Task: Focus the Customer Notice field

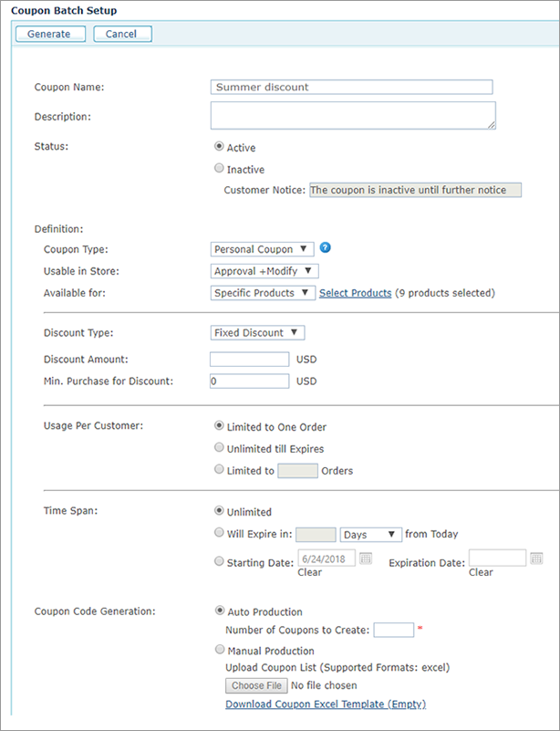Action: [416, 190]
